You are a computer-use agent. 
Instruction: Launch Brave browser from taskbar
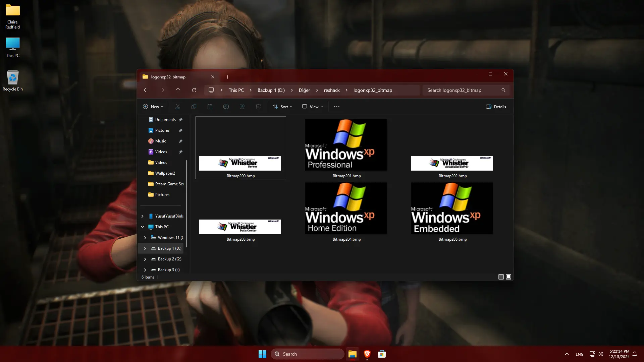point(367,354)
